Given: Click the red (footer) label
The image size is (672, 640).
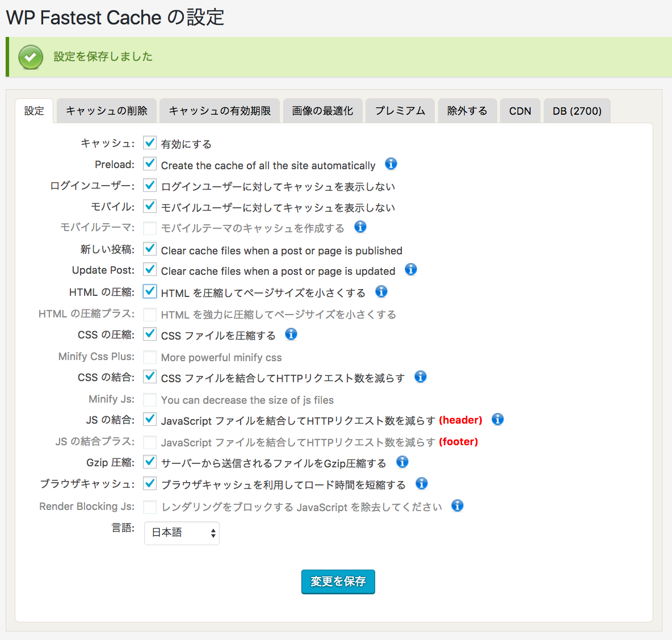Looking at the screenshot, I should click(x=458, y=442).
